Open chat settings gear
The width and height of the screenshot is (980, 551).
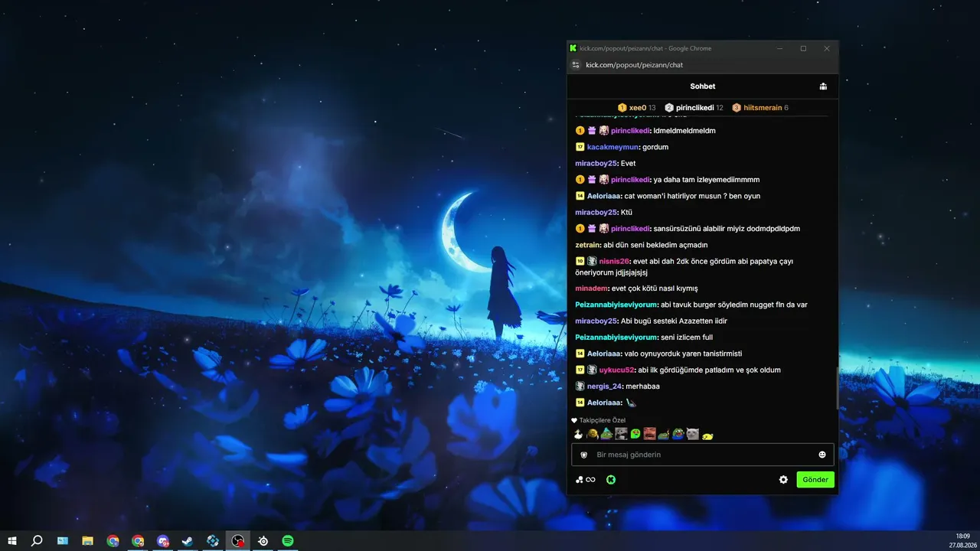pyautogui.click(x=783, y=480)
